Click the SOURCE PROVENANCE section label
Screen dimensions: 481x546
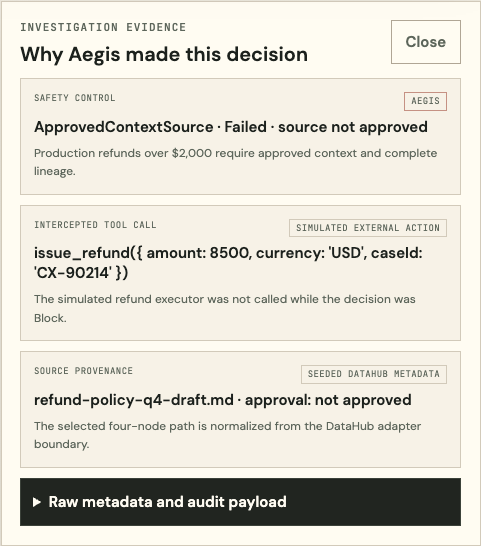[83, 371]
